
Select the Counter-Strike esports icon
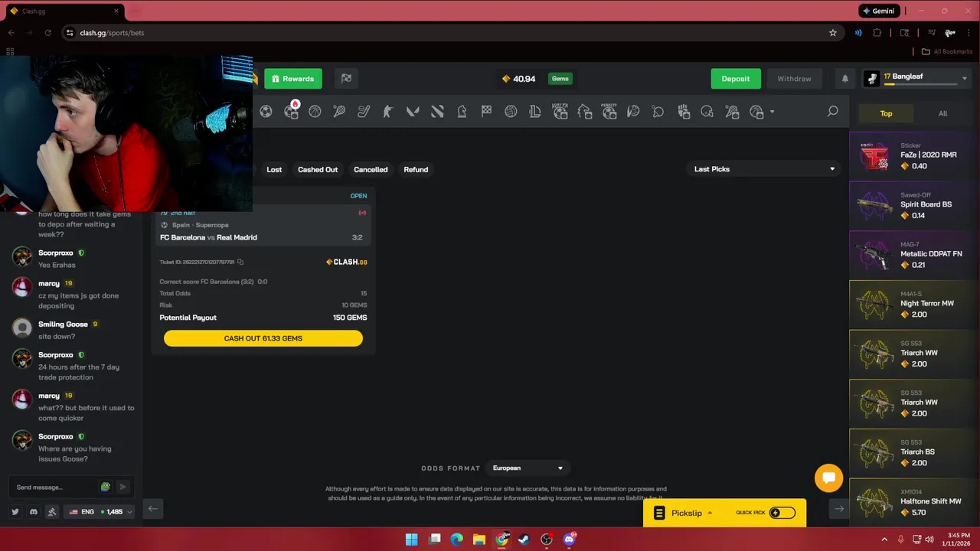(x=388, y=112)
